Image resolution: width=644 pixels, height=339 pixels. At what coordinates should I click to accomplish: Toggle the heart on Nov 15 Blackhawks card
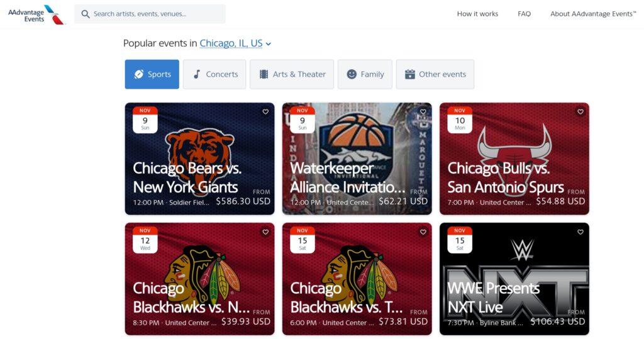click(x=423, y=232)
